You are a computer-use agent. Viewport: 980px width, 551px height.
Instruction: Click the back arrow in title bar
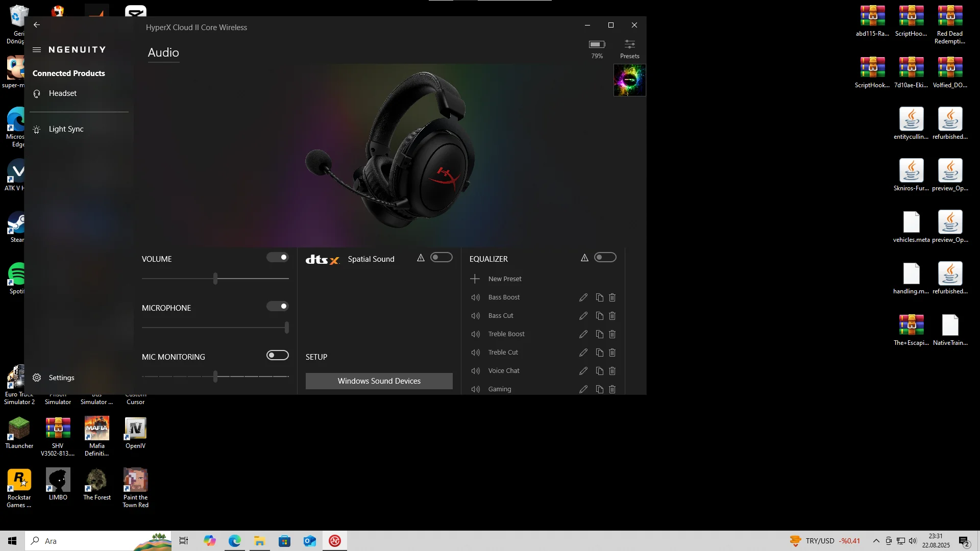(37, 25)
